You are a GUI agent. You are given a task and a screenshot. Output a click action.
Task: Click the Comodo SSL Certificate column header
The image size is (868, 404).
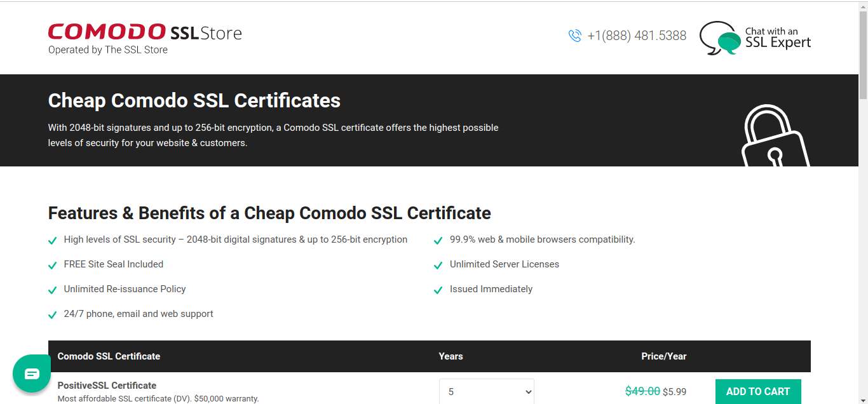click(109, 356)
